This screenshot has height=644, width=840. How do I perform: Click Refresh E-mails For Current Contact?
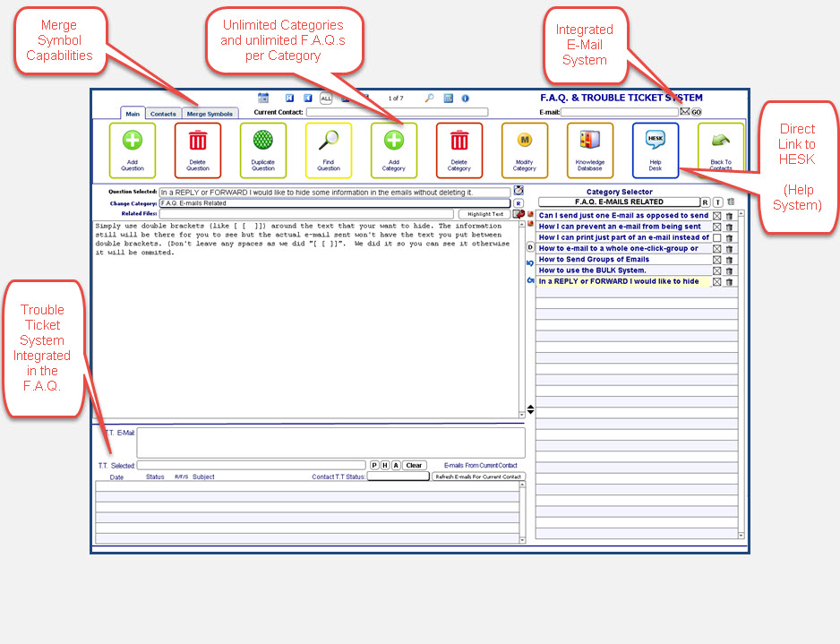(x=478, y=477)
